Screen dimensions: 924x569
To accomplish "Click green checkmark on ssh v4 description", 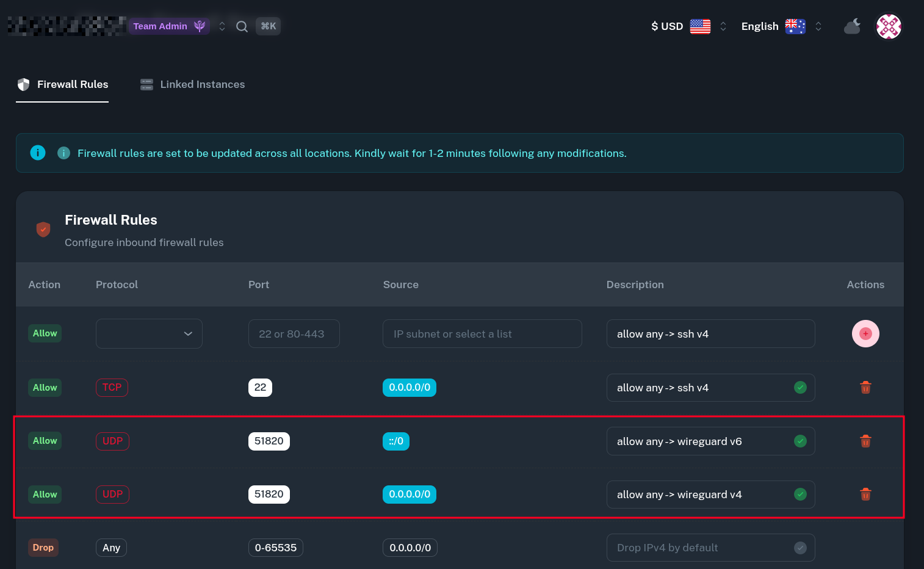I will click(800, 388).
